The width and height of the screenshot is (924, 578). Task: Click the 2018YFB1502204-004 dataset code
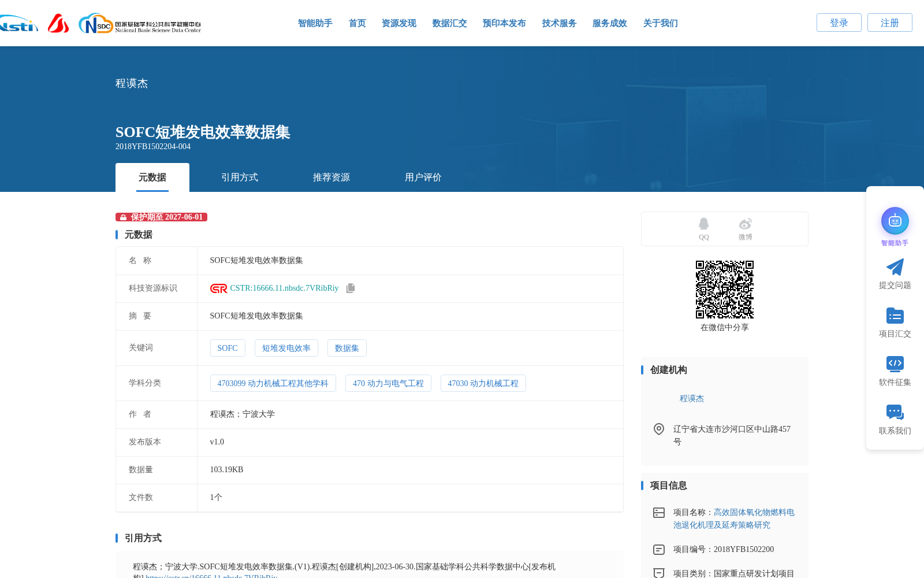153,147
